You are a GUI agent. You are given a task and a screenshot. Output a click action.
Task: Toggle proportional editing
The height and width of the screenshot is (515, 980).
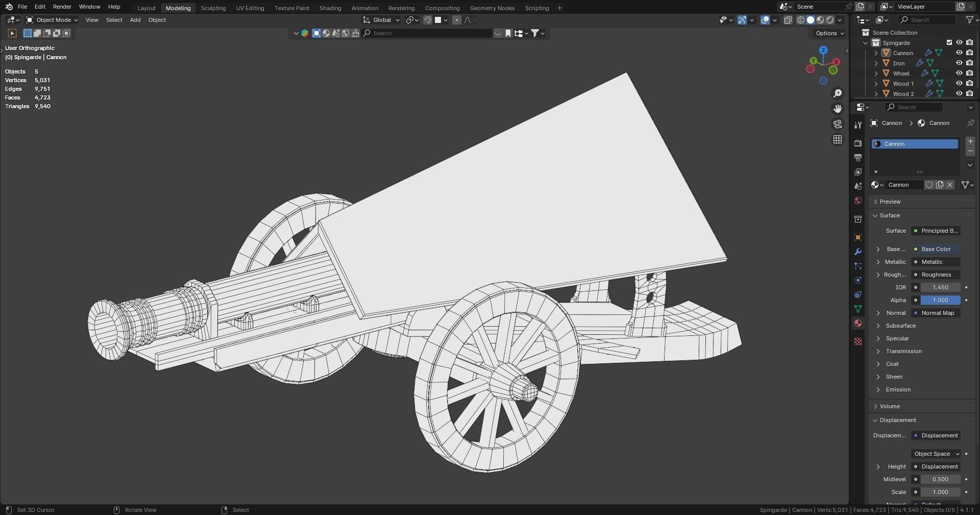457,20
